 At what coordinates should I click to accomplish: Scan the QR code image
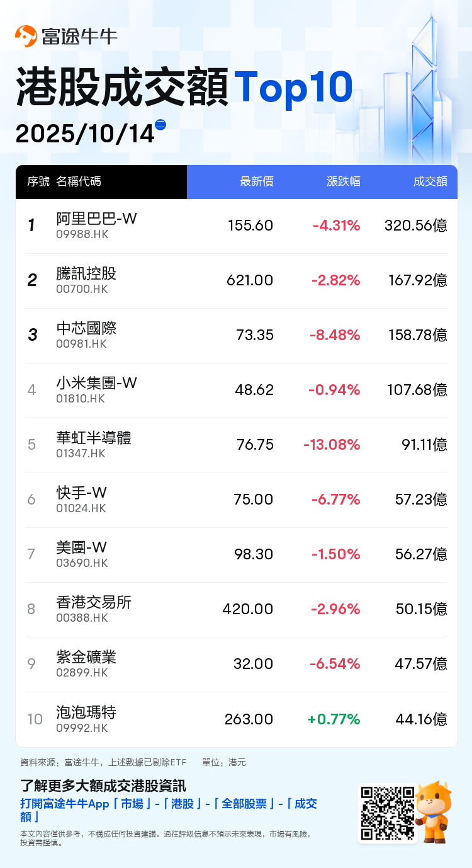(386, 813)
